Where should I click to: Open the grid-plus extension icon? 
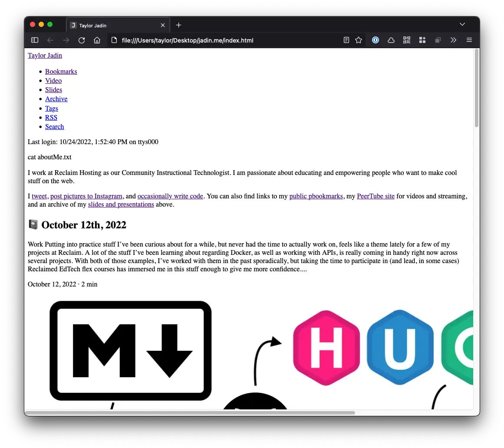pyautogui.click(x=422, y=40)
